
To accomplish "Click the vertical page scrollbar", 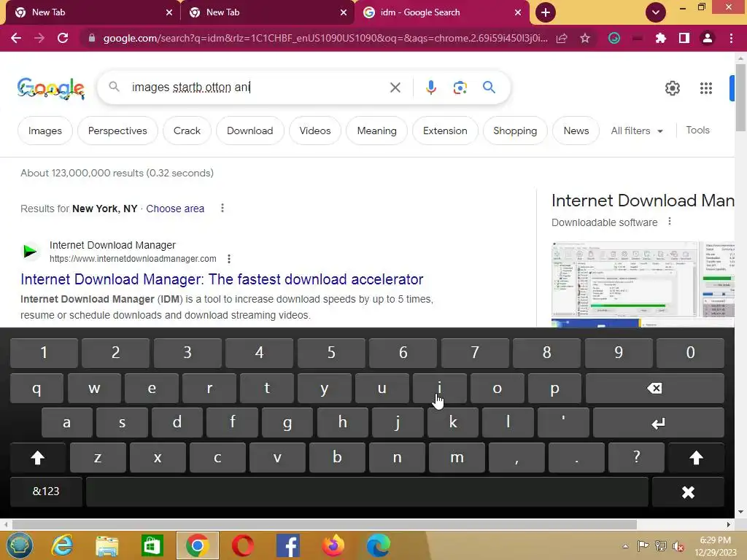I will point(740,98).
